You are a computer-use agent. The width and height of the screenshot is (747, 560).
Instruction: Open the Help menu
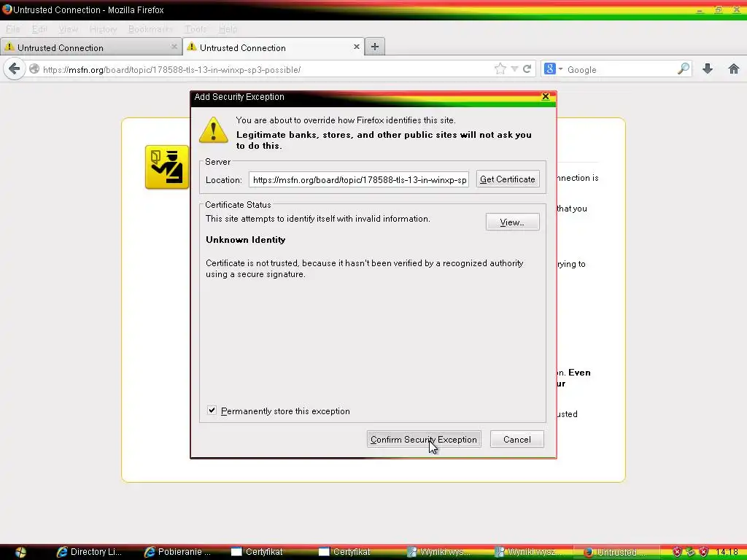(228, 29)
